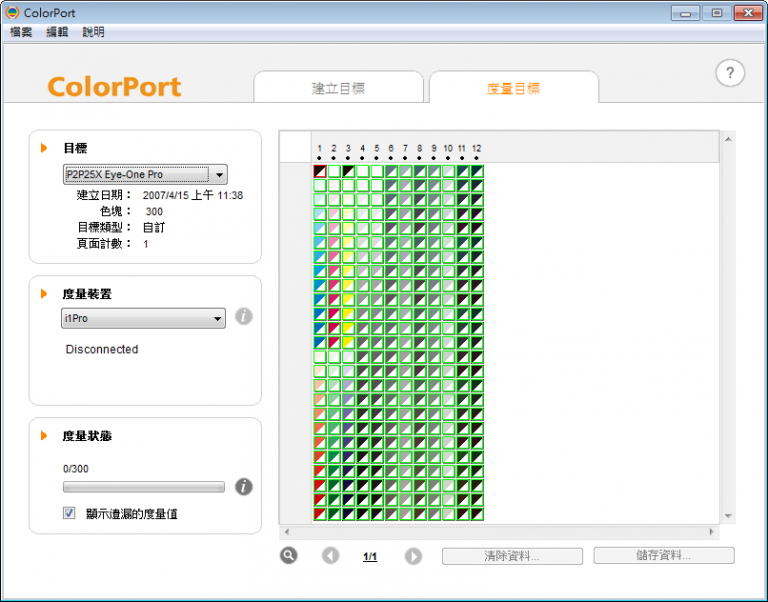
Task: Open the 檔案 menu
Action: [x=21, y=32]
